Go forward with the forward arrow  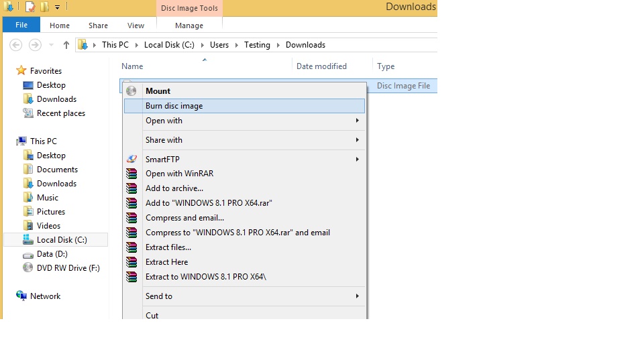pyautogui.click(x=35, y=45)
